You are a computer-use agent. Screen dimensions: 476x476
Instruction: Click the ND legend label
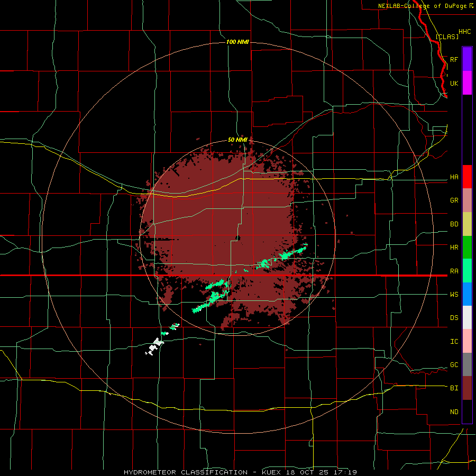point(454,411)
